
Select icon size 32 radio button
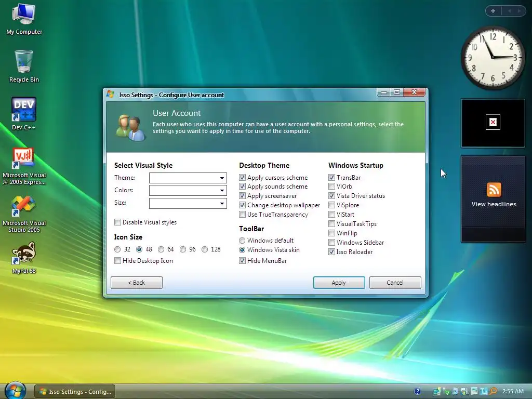coord(117,249)
